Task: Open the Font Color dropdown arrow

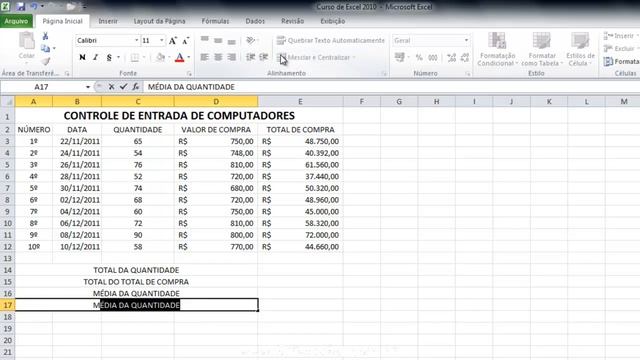Action: pos(189,58)
